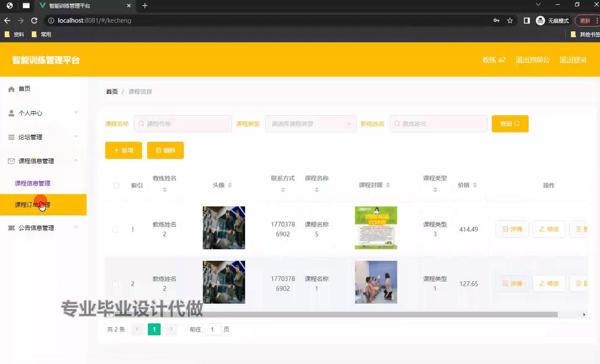Open a new browser tab
The height and width of the screenshot is (364, 600).
click(x=145, y=5)
